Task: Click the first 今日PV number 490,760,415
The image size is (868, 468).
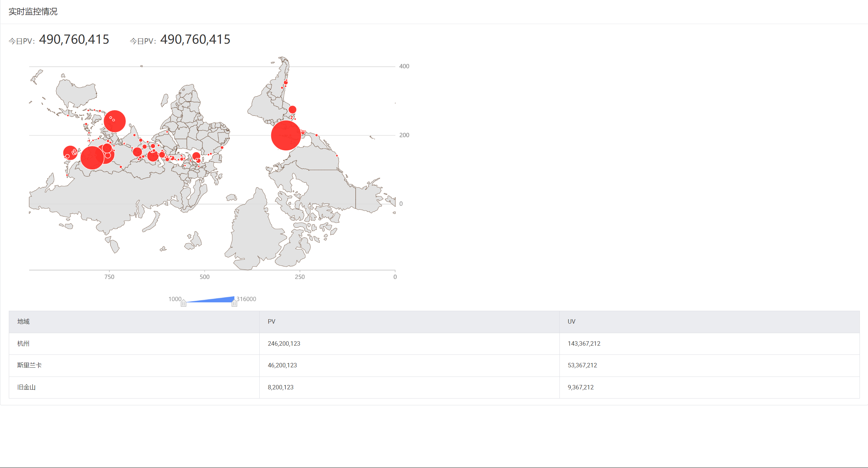Action: point(74,40)
